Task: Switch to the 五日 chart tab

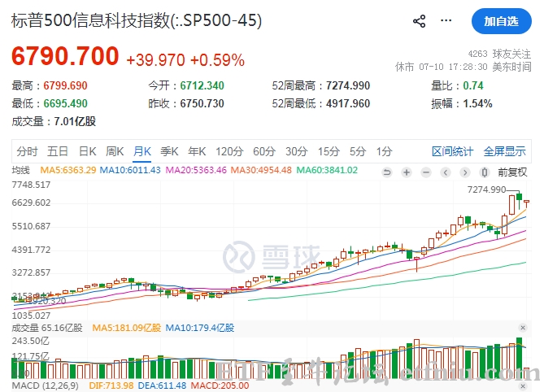Action: click(58, 151)
